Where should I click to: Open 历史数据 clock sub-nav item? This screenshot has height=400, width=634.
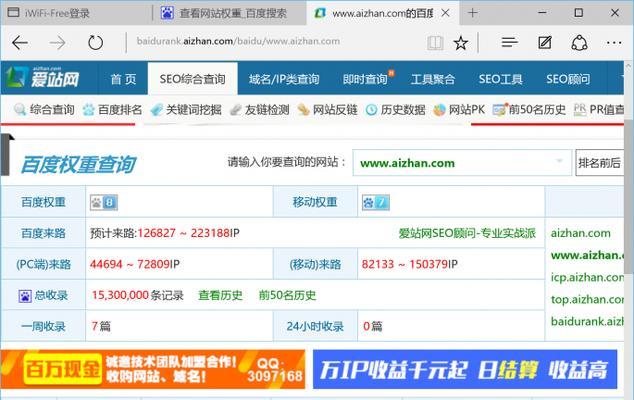pos(395,109)
